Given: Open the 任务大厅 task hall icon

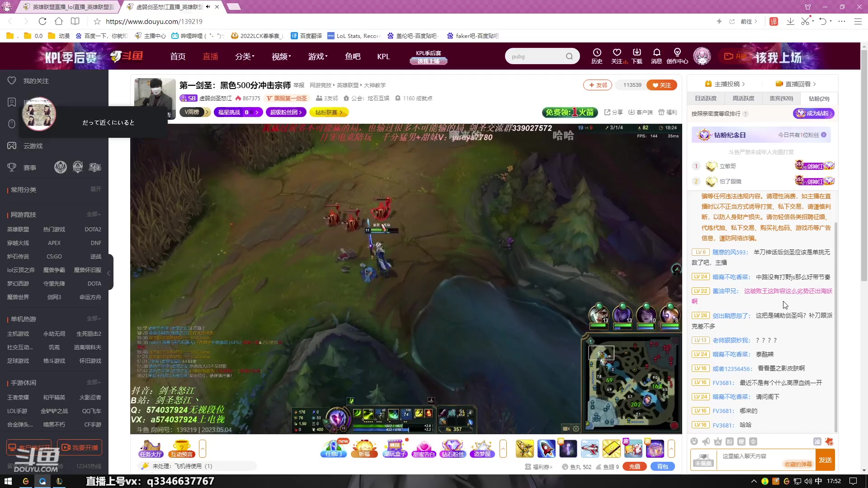Looking at the screenshot, I should pyautogui.click(x=151, y=448).
